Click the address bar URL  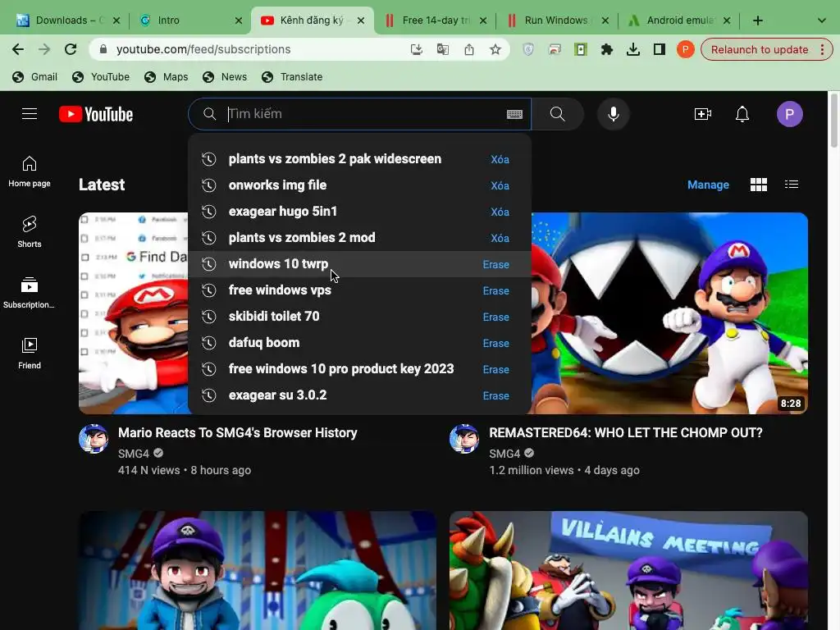tap(203, 50)
